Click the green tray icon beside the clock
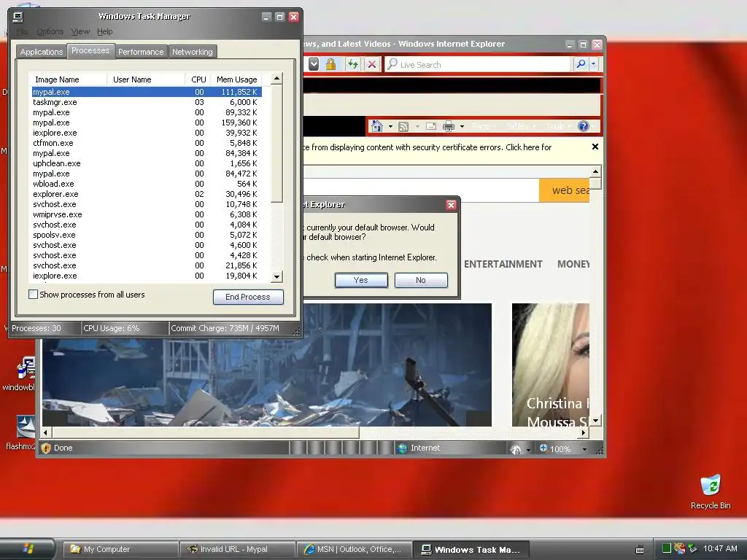747x560 pixels. (x=667, y=548)
